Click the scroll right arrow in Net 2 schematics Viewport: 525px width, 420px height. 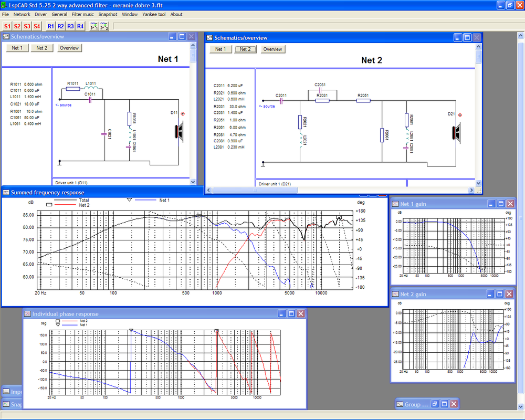tap(471, 190)
